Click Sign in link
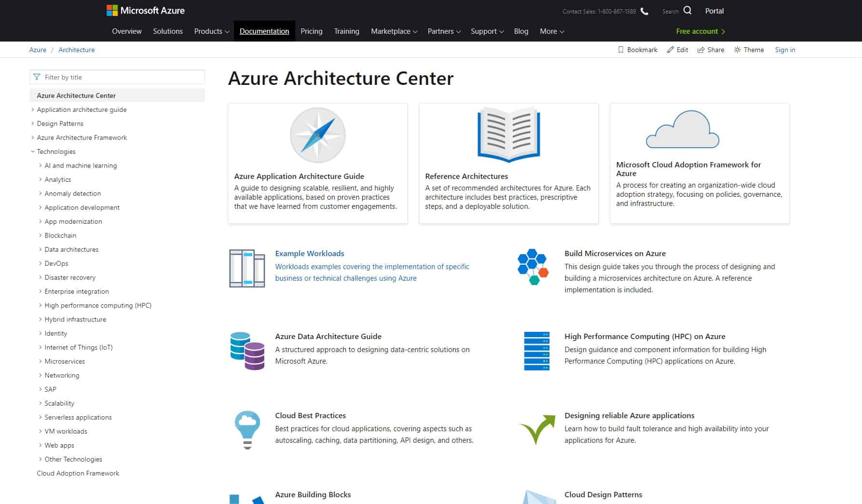This screenshot has height=504, width=862. tap(785, 50)
